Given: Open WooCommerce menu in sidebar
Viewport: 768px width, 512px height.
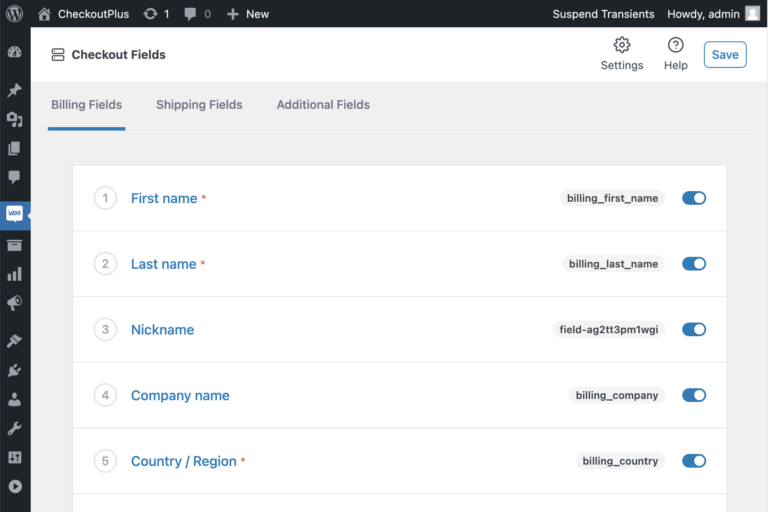Looking at the screenshot, I should (x=15, y=215).
